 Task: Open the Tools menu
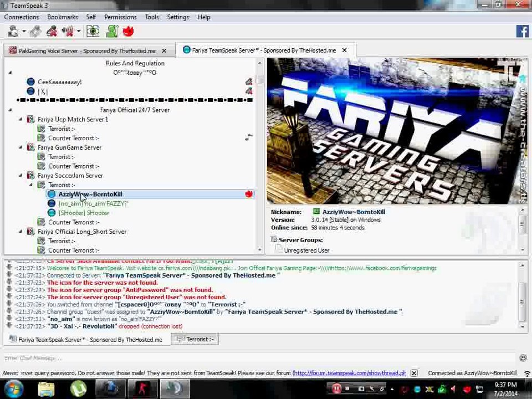pos(152,17)
